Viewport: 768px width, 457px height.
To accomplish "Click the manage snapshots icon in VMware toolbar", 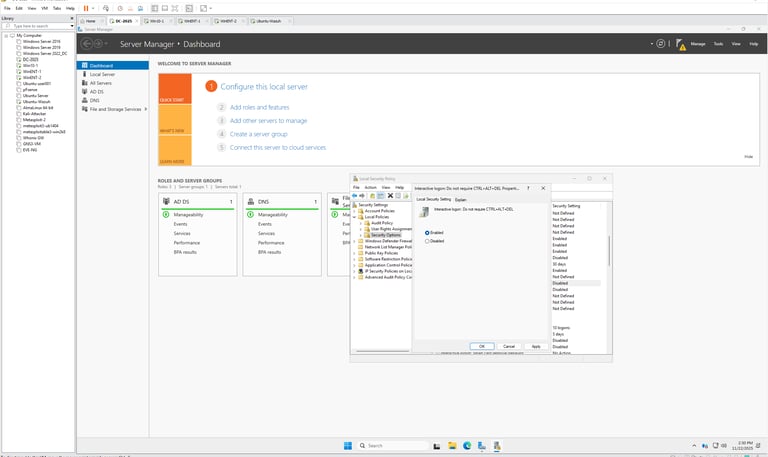I will (141, 8).
